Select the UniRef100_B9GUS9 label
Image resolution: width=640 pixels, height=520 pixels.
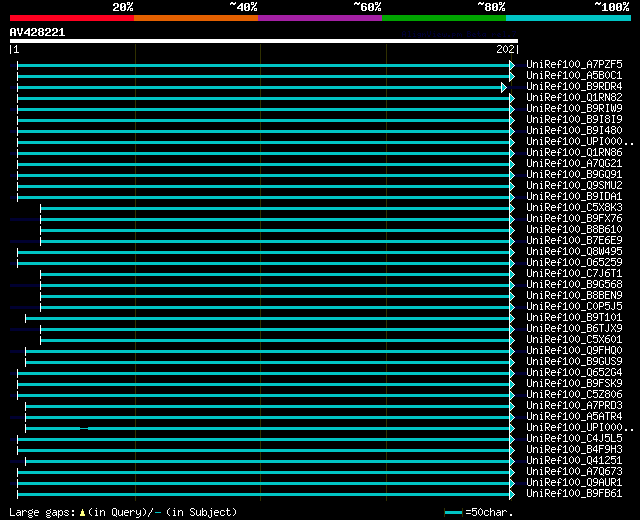[574, 362]
